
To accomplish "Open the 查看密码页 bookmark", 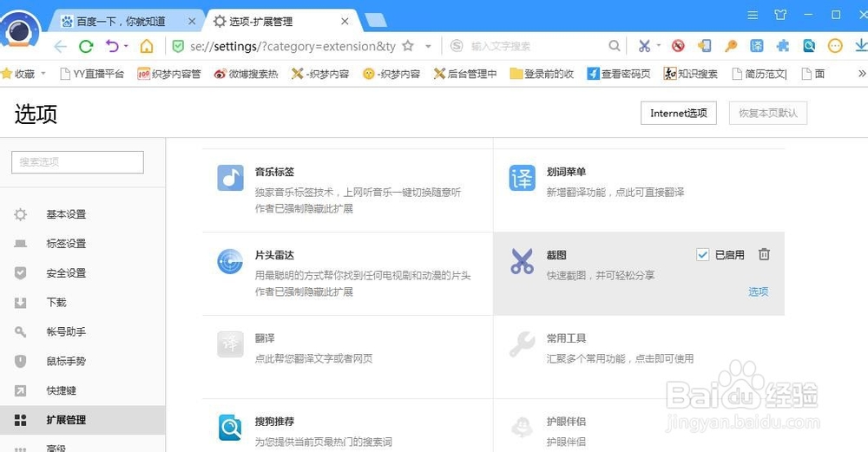I will [x=618, y=74].
